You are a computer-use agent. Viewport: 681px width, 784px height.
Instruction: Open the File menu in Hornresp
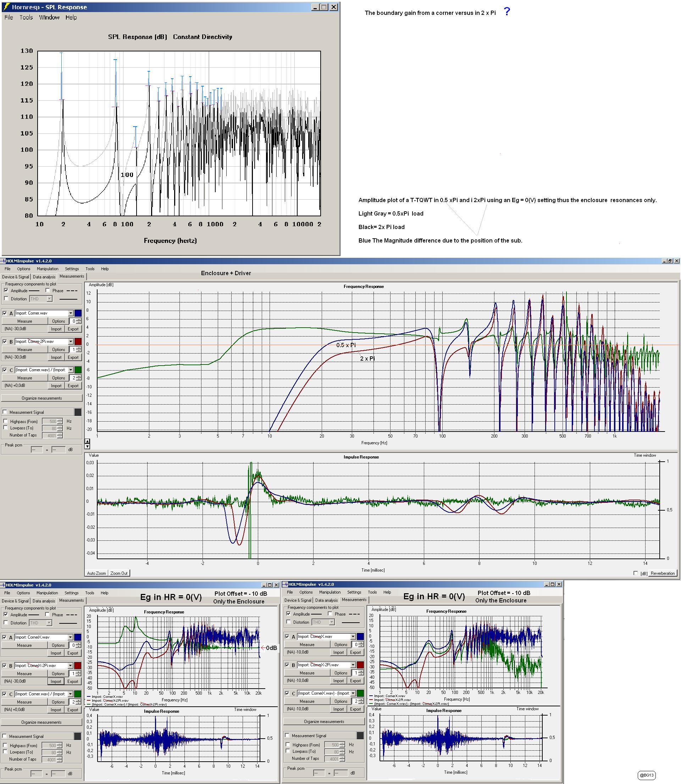pyautogui.click(x=9, y=17)
